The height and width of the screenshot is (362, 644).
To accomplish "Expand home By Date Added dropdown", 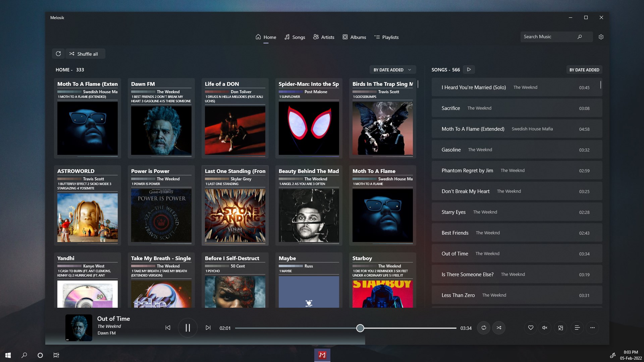I will pos(392,70).
